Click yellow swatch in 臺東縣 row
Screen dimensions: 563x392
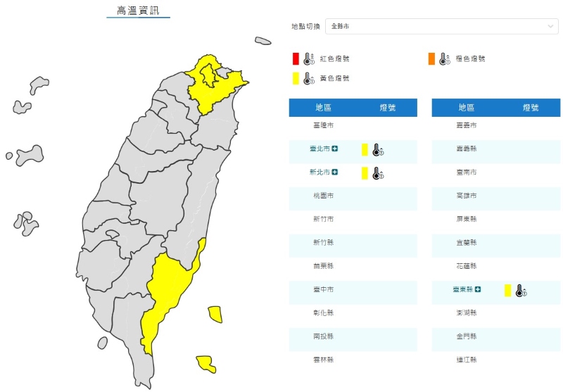point(507,289)
